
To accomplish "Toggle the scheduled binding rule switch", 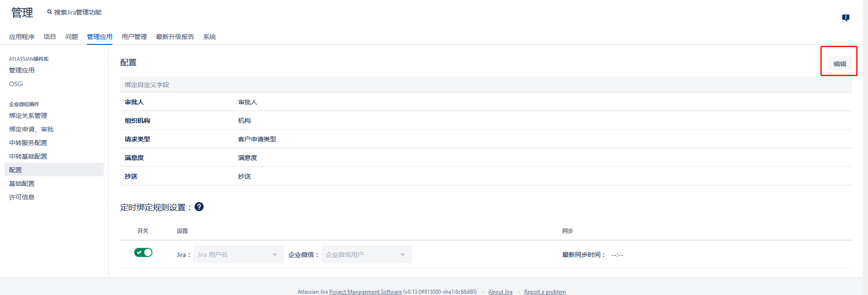I will [x=143, y=252].
